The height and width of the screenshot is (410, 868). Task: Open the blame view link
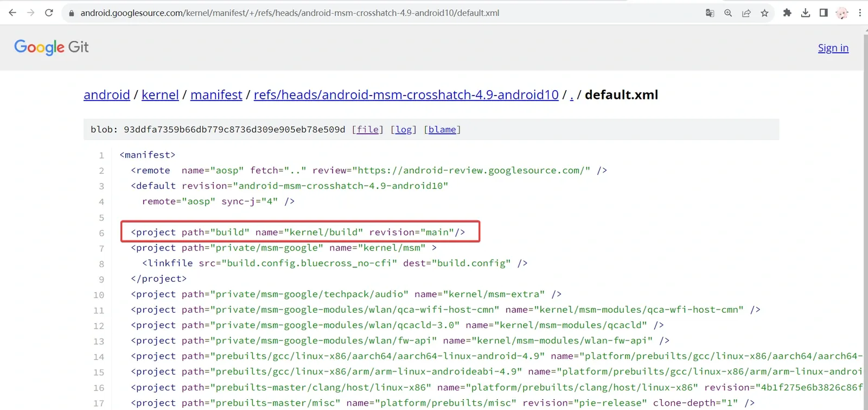[x=442, y=129]
